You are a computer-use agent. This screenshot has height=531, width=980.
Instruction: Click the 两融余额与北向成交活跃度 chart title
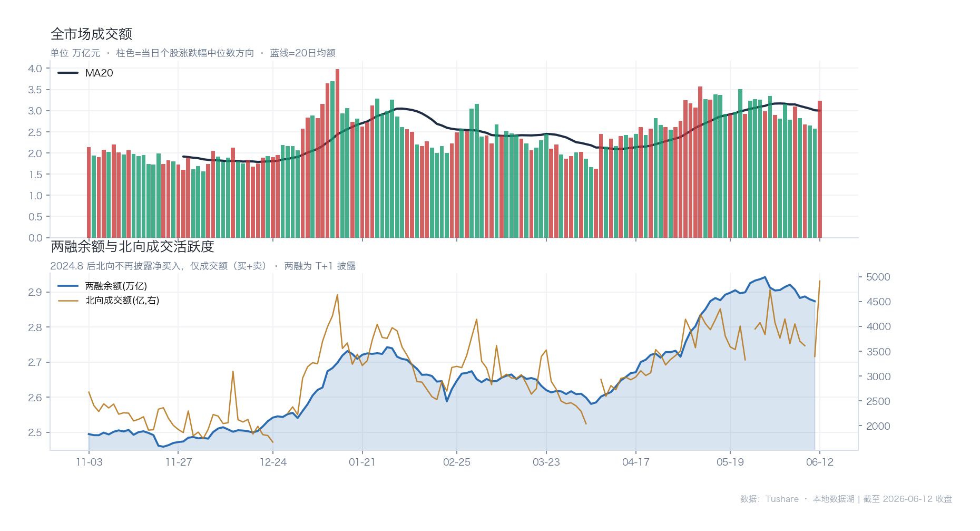(x=132, y=246)
